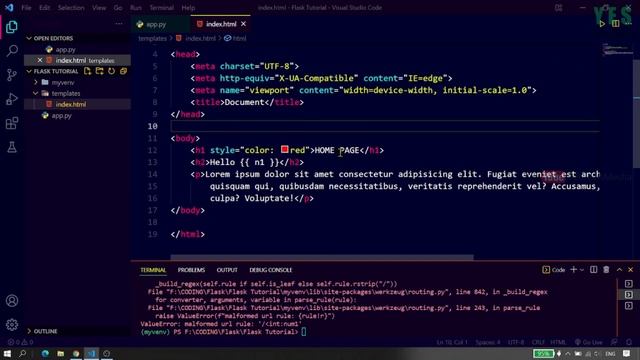Open the Windows Start menu
640x360 pixels.
(7, 353)
